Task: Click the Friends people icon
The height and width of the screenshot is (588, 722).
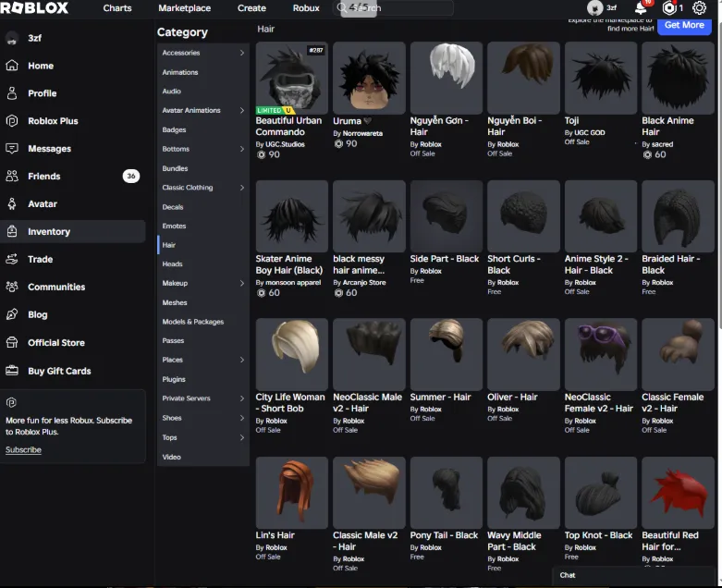Action: point(12,176)
